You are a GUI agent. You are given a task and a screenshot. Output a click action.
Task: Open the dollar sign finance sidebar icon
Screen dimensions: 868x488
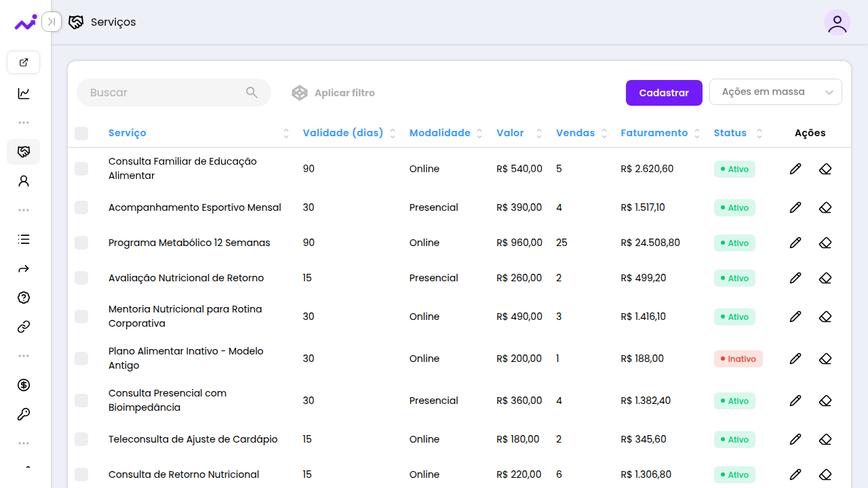(x=24, y=385)
